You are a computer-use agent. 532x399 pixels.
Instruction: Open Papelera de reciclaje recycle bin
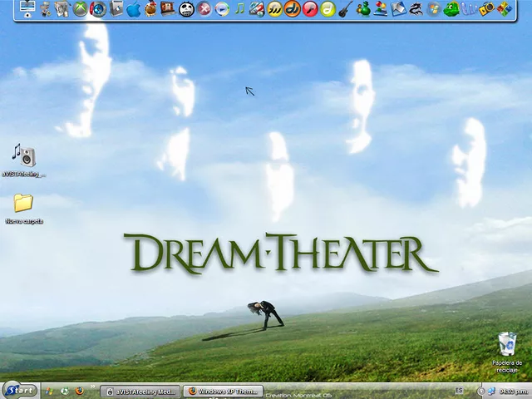[x=506, y=343]
